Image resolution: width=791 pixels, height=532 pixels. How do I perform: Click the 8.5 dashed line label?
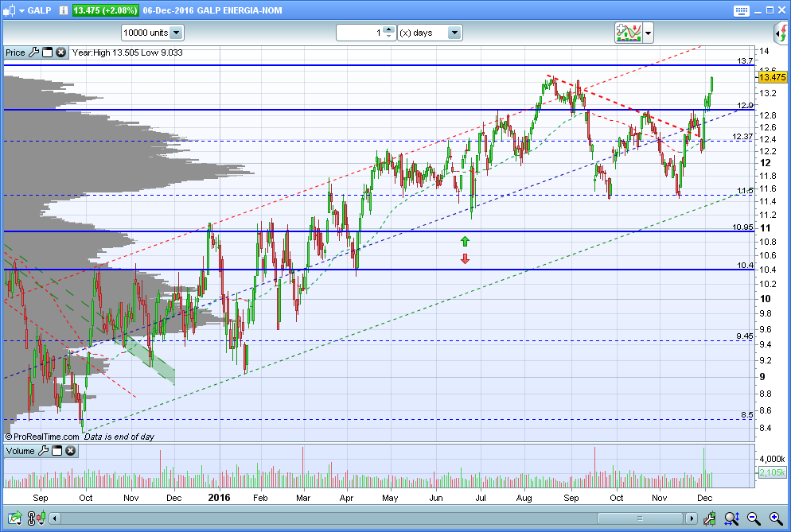[x=746, y=415]
